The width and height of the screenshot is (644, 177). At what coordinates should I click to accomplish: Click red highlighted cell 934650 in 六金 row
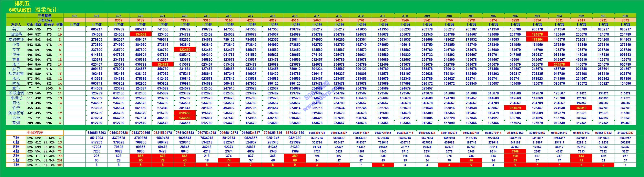(x=185, y=118)
